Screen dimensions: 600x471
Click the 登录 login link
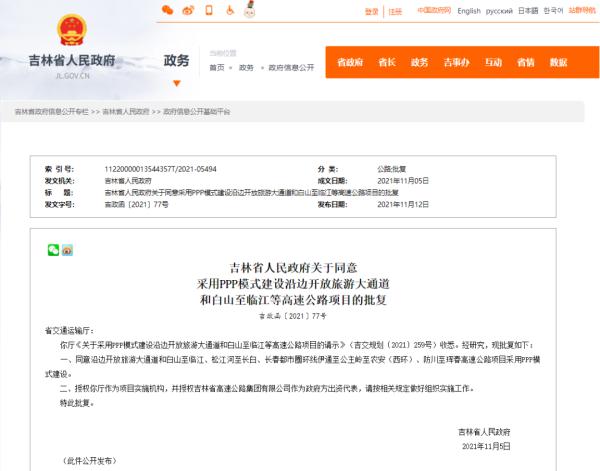pyautogui.click(x=372, y=12)
